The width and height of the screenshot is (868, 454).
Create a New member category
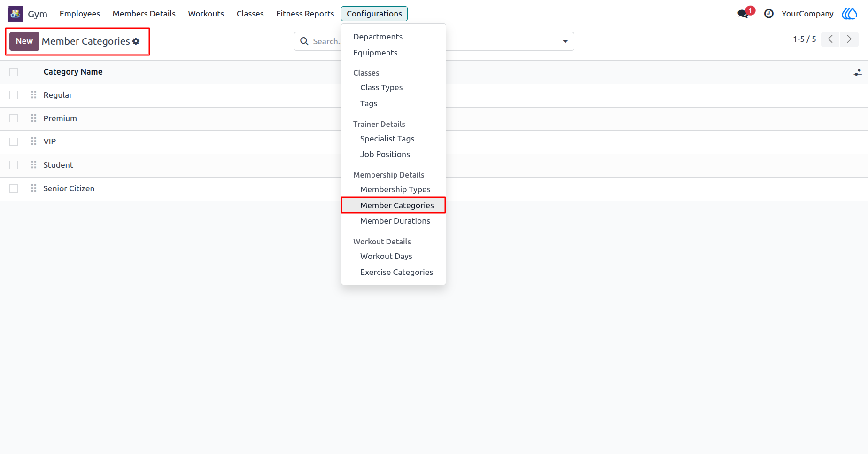[24, 41]
